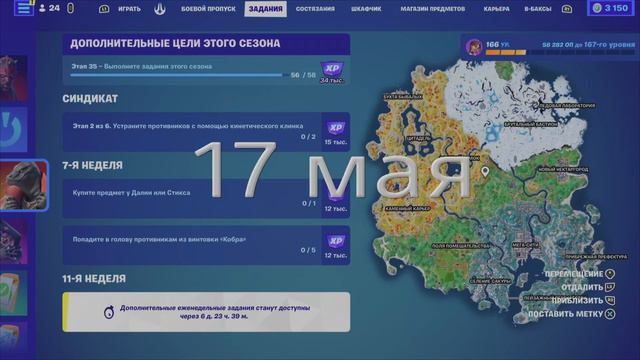Click the weekly quests availability banner
640x360 pixels.
tap(206, 312)
